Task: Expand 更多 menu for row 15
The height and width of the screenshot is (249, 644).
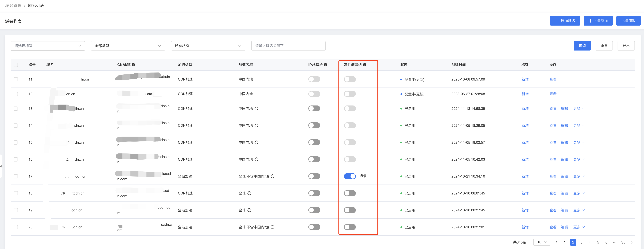Action: (x=579, y=142)
